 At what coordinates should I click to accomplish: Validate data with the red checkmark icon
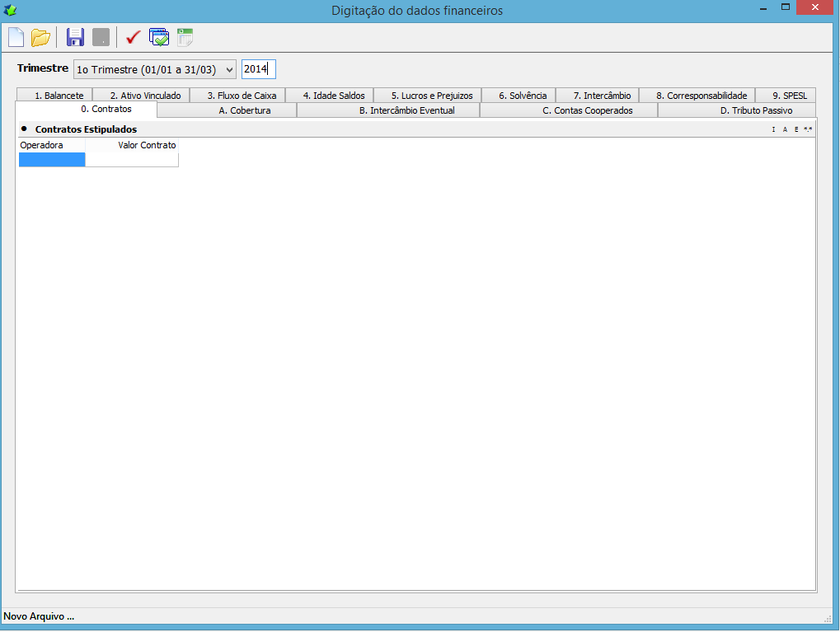coord(133,38)
